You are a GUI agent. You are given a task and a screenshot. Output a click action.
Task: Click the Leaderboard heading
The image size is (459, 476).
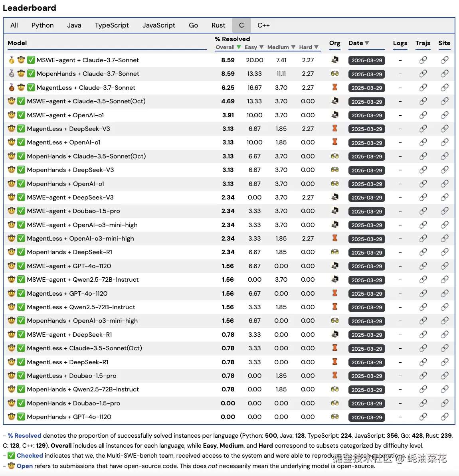point(30,8)
